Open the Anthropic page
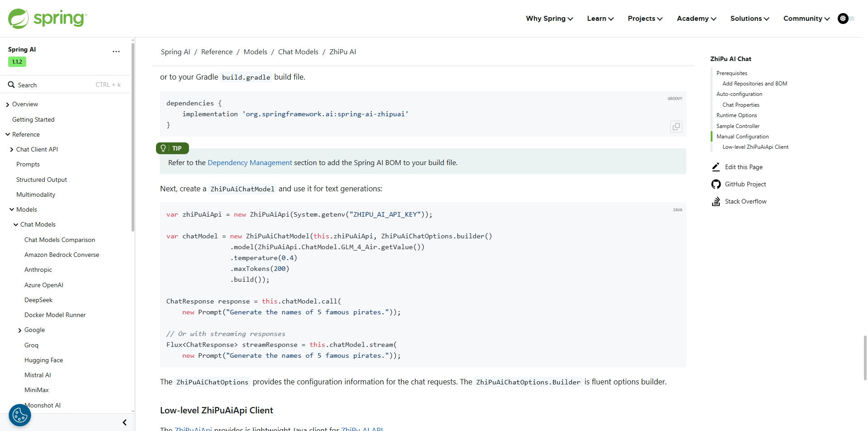 coord(38,270)
